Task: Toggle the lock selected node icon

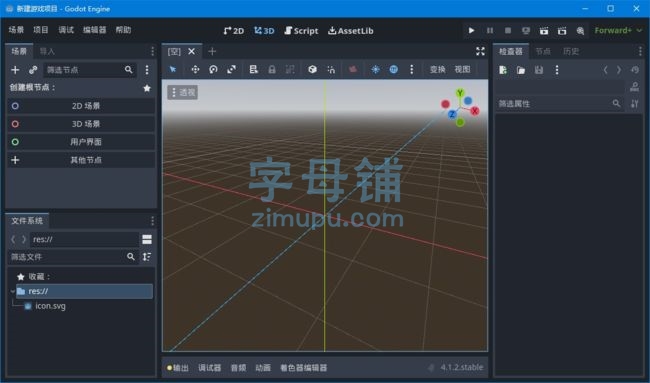Action: (272, 70)
